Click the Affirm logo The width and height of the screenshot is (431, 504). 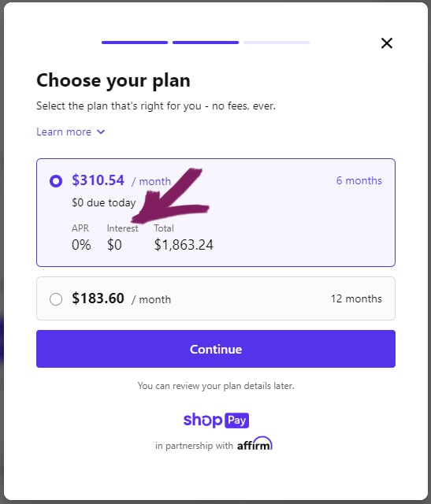coord(255,443)
